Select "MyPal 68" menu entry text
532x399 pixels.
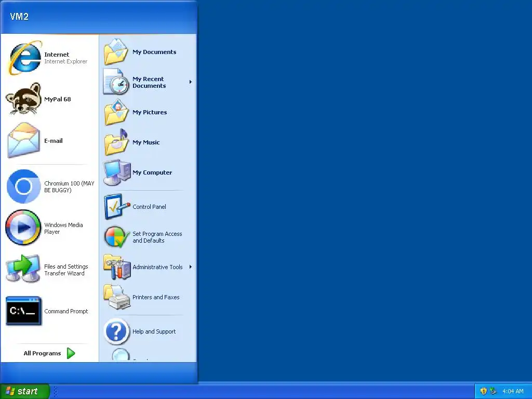click(x=57, y=99)
